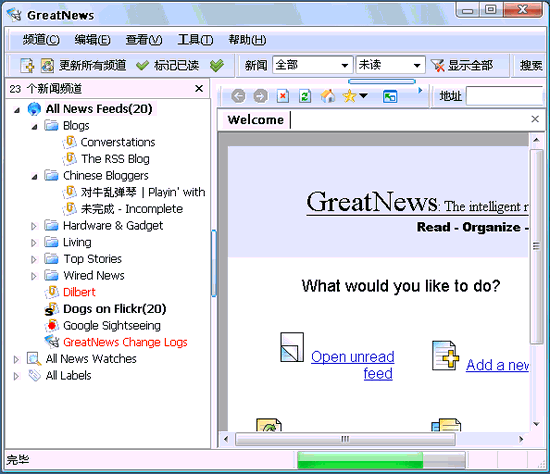Click the Dogs on Flickr feed icon
Screen dimensions: 550x474
(51, 309)
